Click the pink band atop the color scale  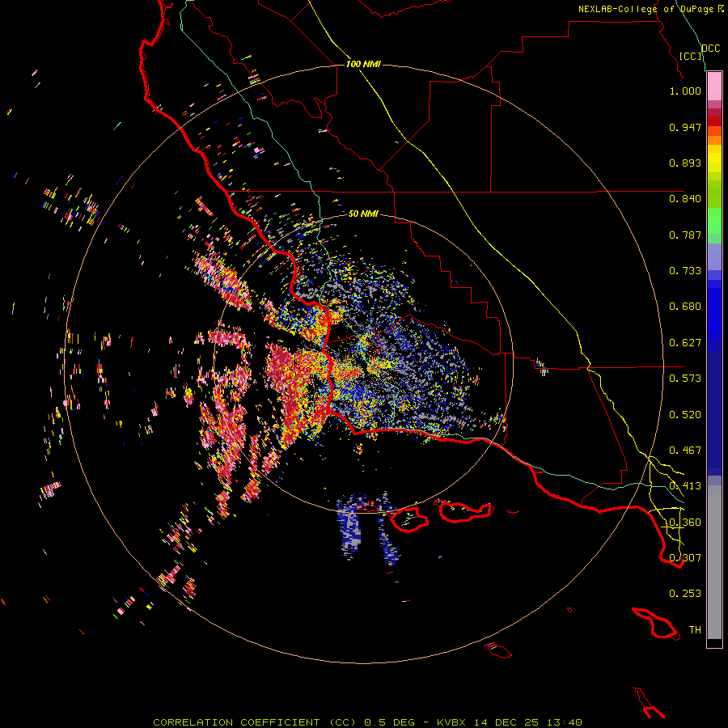(x=714, y=87)
